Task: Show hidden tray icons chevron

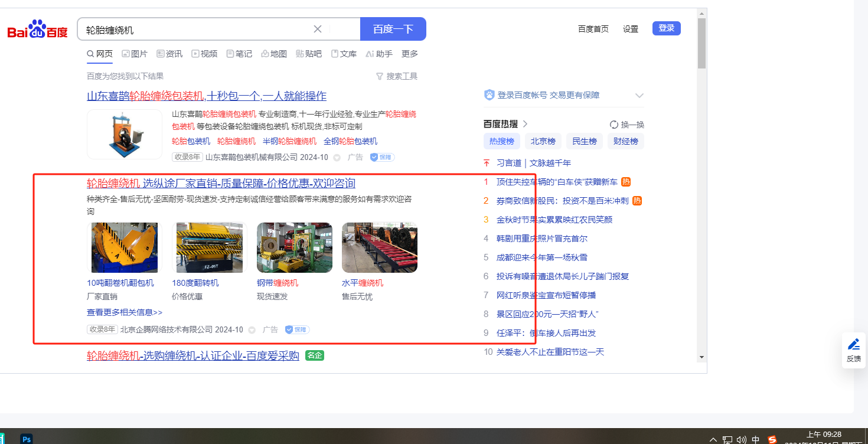Action: tap(713, 439)
